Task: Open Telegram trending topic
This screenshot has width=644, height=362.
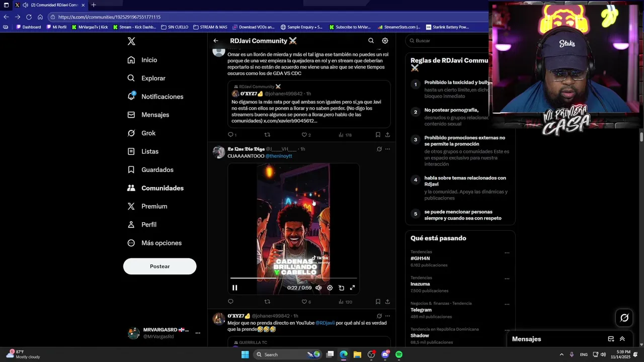Action: pos(421,310)
